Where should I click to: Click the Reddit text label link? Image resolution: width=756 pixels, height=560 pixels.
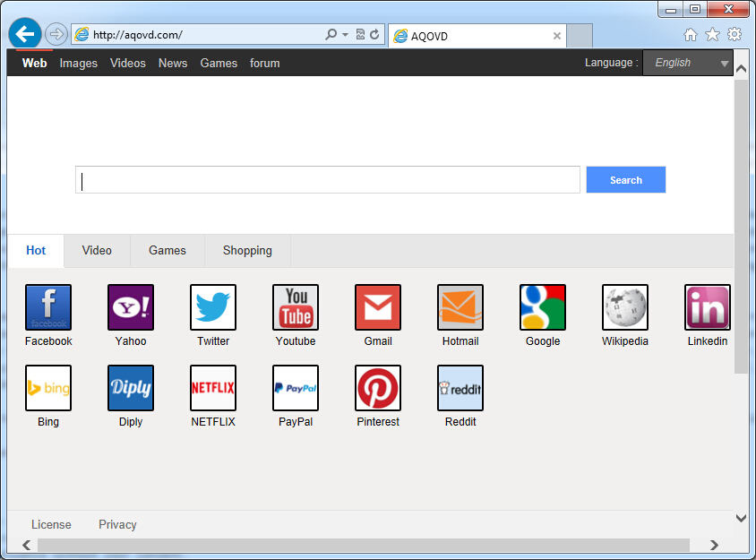tap(460, 421)
